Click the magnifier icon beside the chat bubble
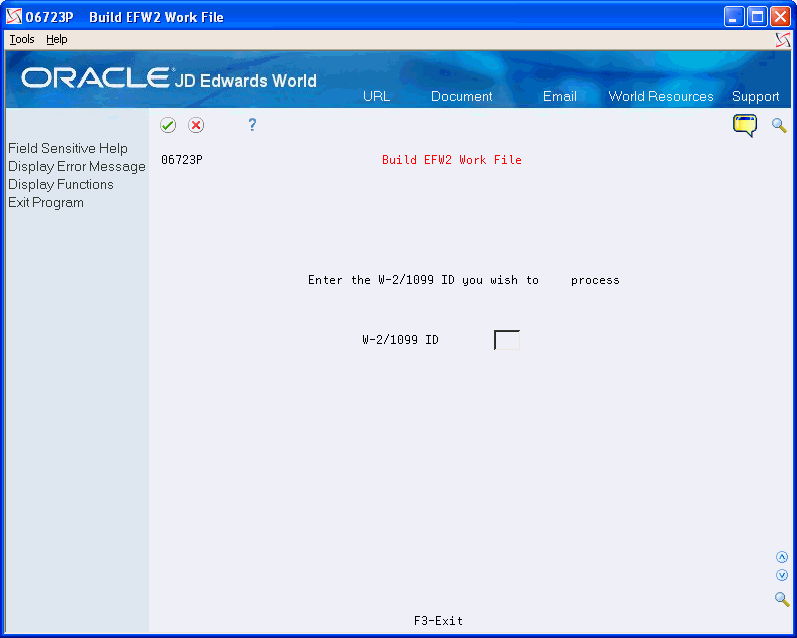The image size is (797, 638). click(779, 125)
